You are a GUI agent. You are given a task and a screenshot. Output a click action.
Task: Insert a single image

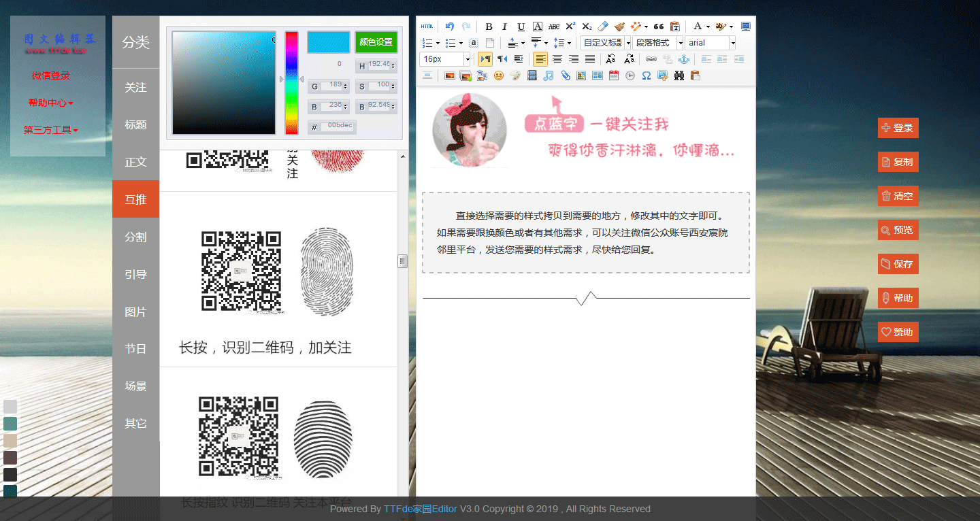click(x=450, y=75)
